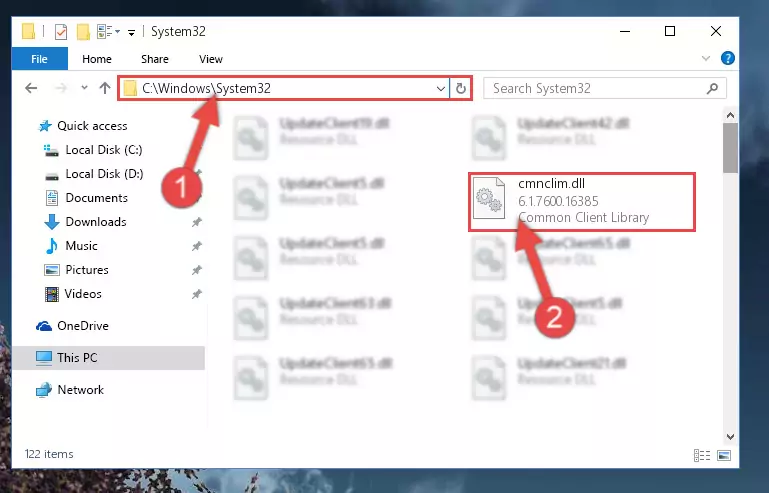This screenshot has height=493, width=769.
Task: Click the pin icon next to Music
Action: click(x=197, y=246)
